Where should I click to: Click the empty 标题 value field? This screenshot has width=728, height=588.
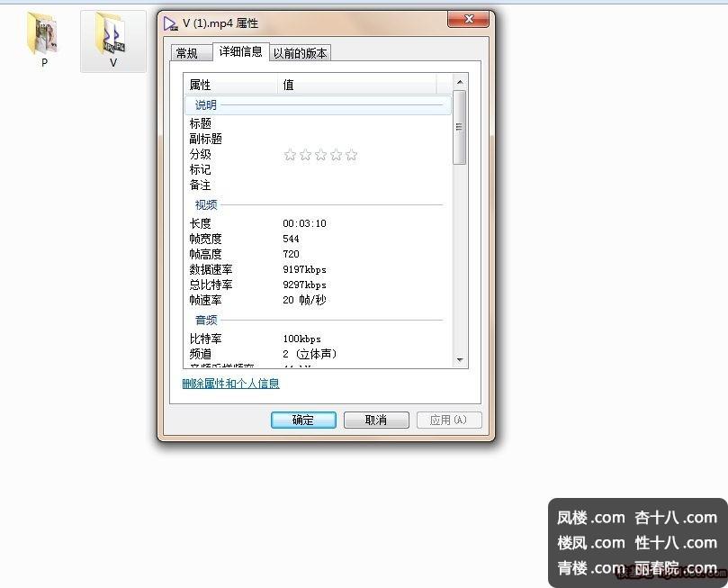coord(360,123)
